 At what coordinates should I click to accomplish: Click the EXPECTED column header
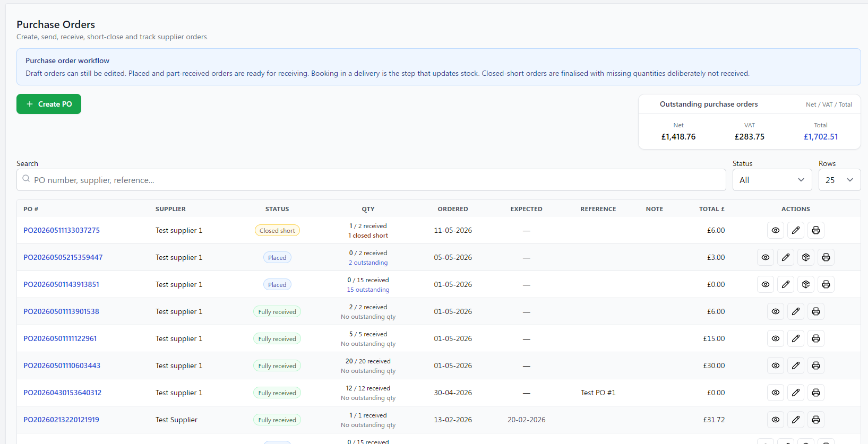[527, 209]
